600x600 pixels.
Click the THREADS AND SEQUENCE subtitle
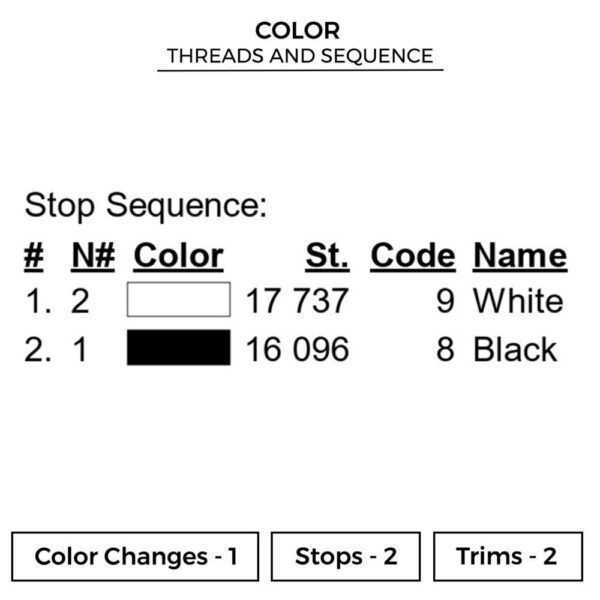click(x=300, y=56)
